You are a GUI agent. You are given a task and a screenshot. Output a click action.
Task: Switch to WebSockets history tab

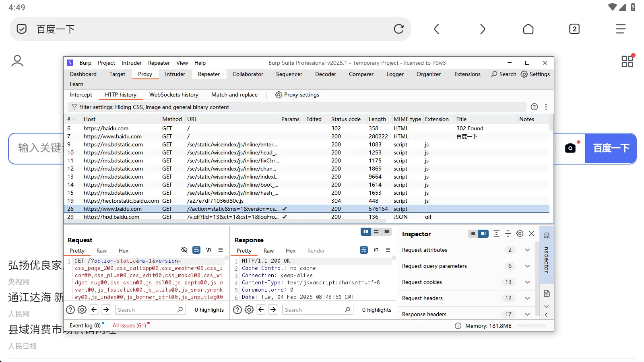point(173,95)
